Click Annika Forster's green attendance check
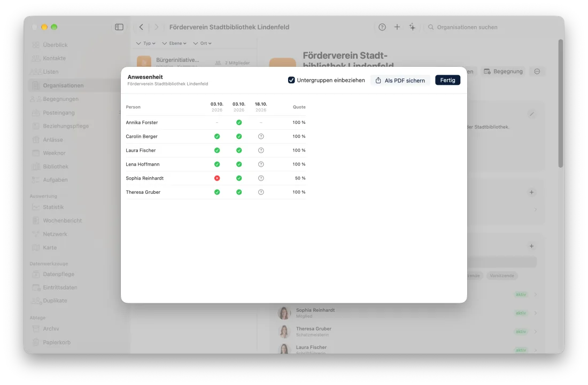 point(239,122)
